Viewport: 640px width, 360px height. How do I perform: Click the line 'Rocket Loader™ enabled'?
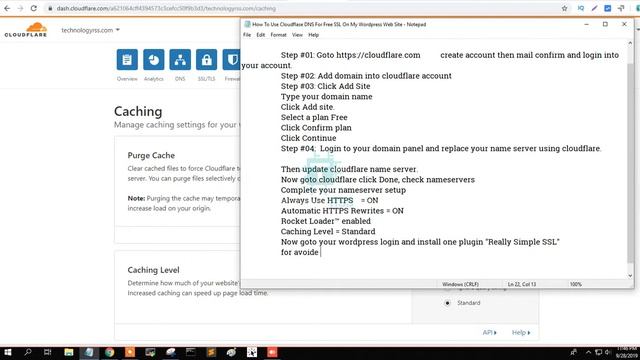[326, 221]
